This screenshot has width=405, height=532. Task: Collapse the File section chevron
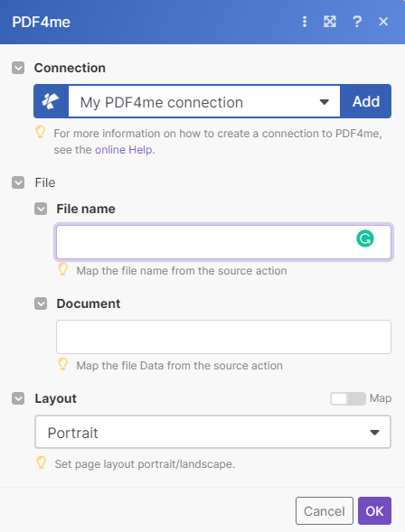18,182
